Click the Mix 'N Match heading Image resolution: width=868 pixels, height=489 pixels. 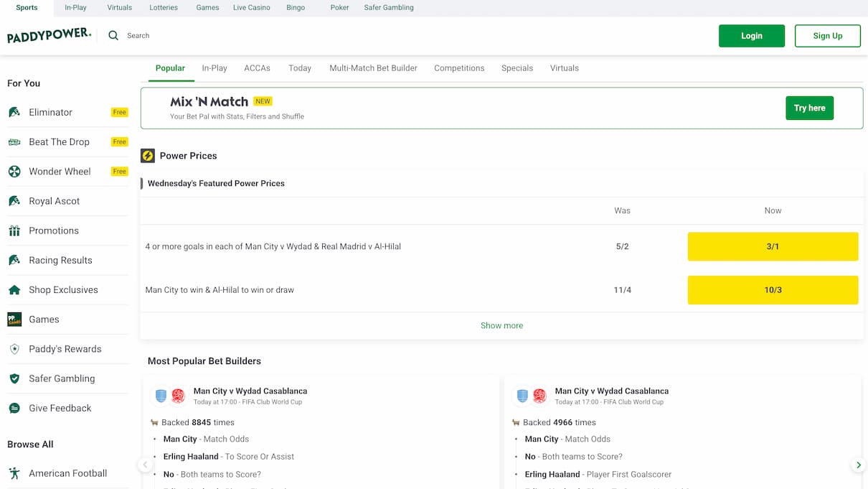click(209, 101)
